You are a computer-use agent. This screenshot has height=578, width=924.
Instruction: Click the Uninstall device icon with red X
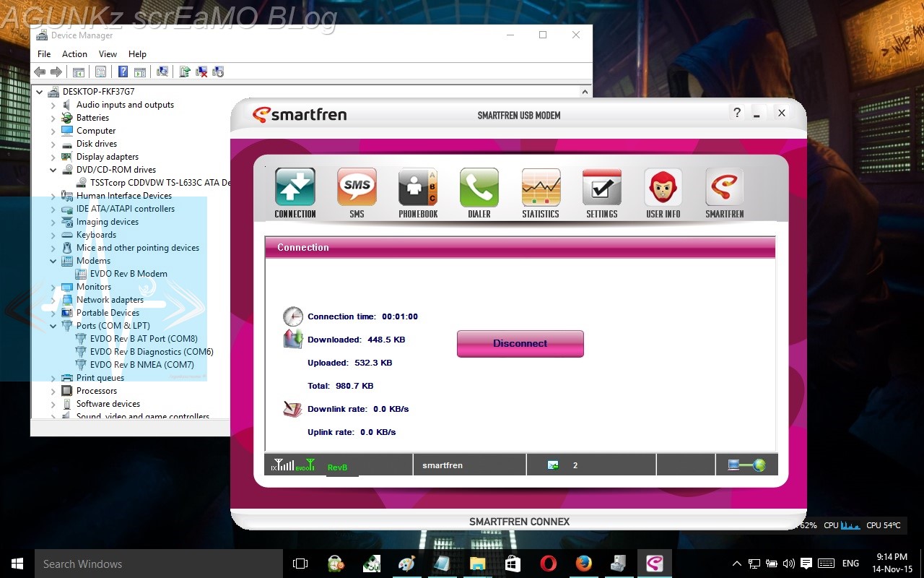pyautogui.click(x=201, y=72)
